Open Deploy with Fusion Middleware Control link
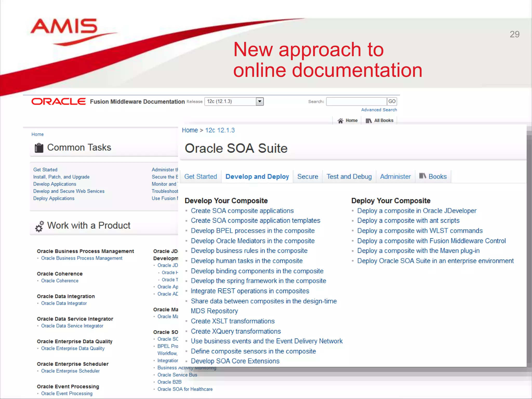The image size is (532, 399). point(431,241)
